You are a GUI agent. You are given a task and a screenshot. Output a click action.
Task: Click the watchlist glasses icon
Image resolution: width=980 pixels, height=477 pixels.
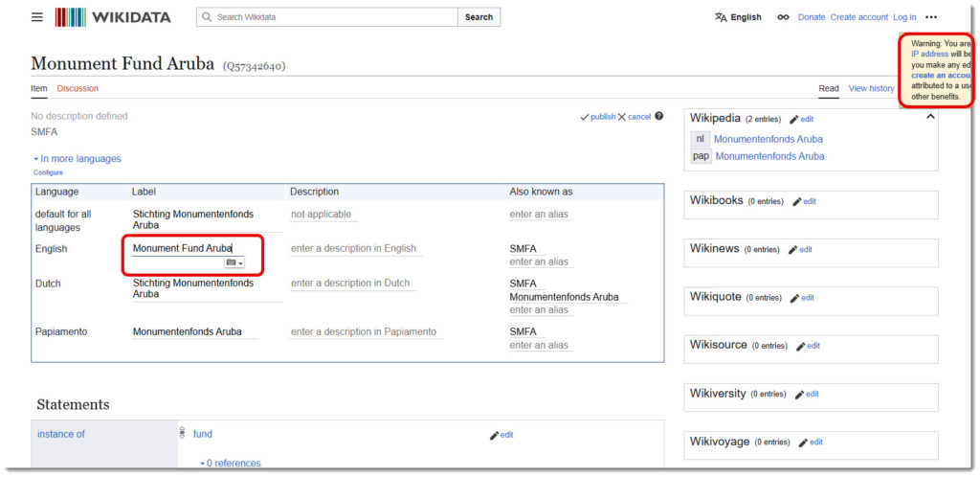[x=783, y=17]
